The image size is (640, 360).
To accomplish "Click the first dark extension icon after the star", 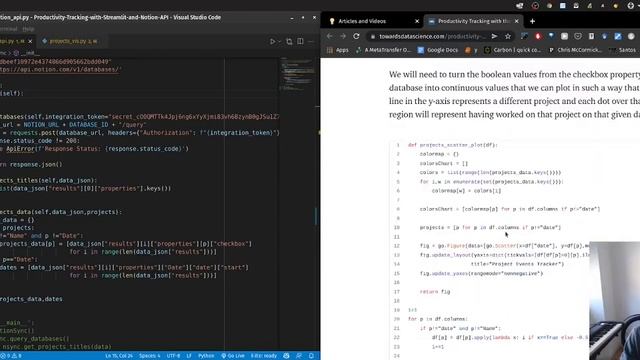I will (x=524, y=36).
